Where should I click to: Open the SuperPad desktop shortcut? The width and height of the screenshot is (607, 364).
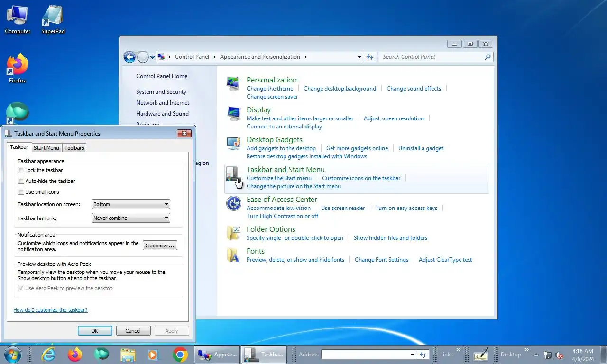tap(53, 20)
